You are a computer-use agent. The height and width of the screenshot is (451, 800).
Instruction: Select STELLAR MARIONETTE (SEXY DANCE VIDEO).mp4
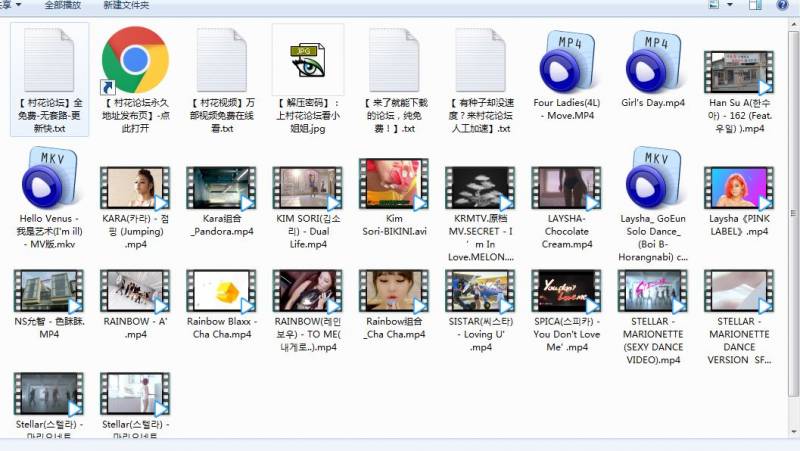tap(653, 317)
